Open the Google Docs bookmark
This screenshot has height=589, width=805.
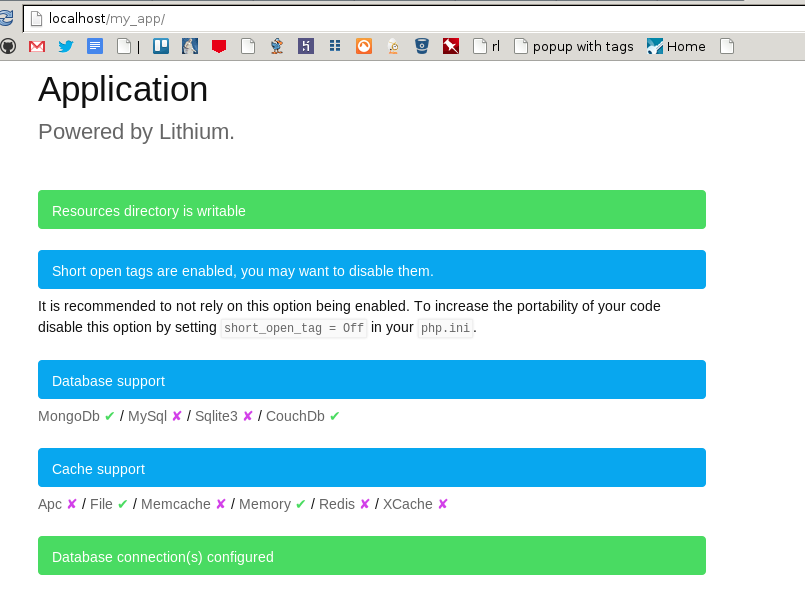pyautogui.click(x=95, y=46)
